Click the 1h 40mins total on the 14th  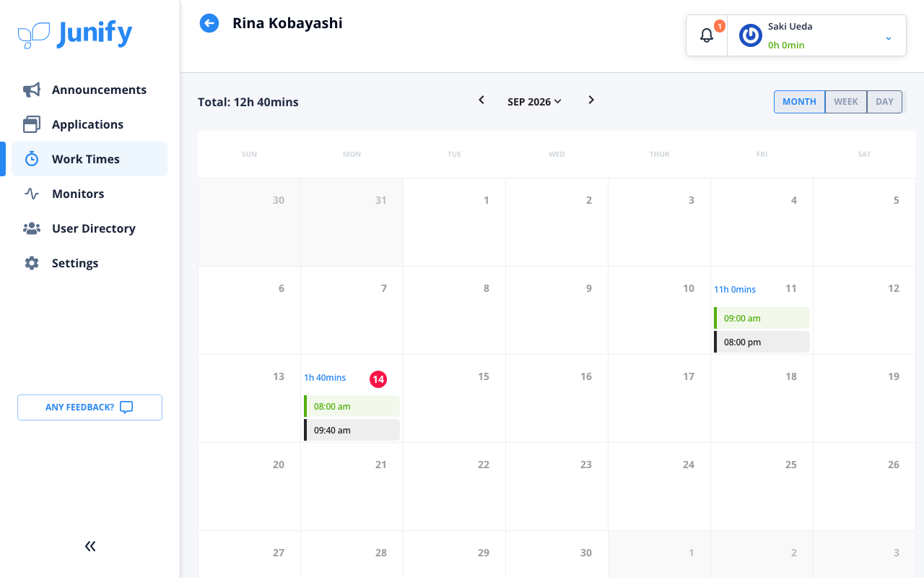coord(325,378)
